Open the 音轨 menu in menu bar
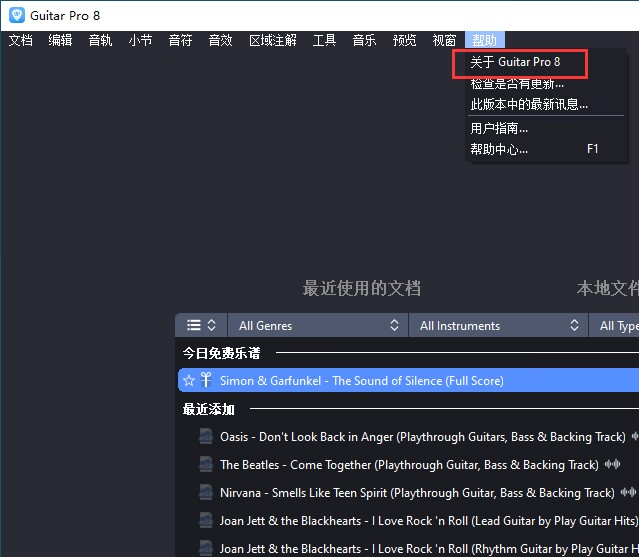Viewport: 639px width, 557px height. (100, 41)
